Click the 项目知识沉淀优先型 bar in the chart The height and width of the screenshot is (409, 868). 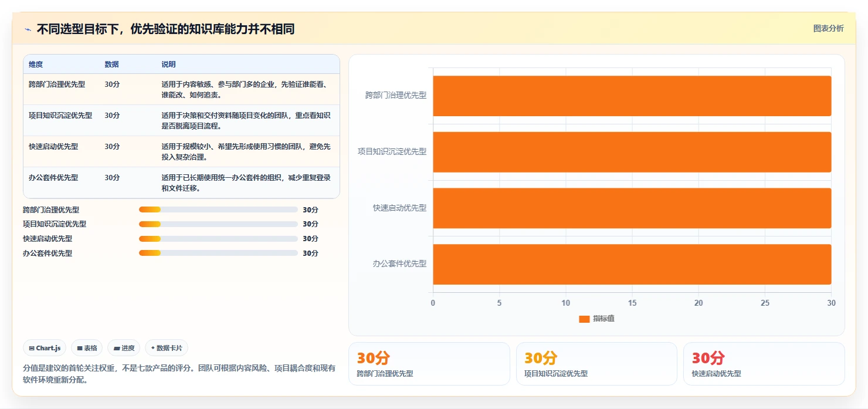(632, 152)
